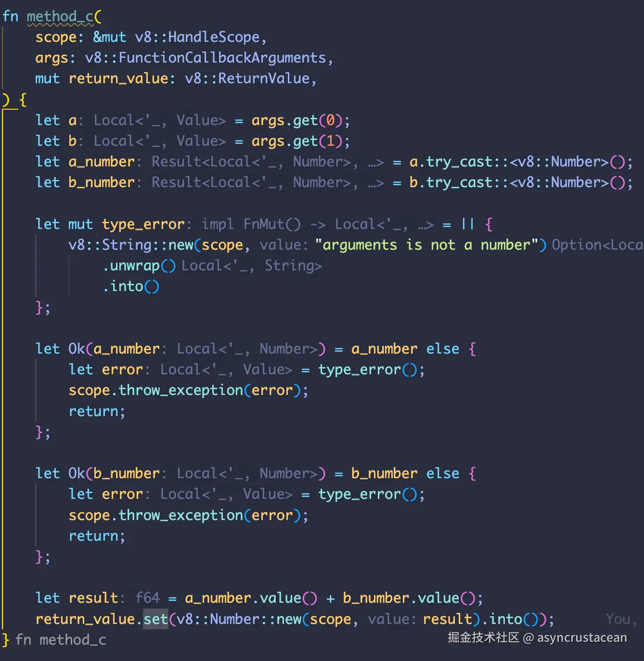Click the asyncrustacean watermark text

coord(582,638)
